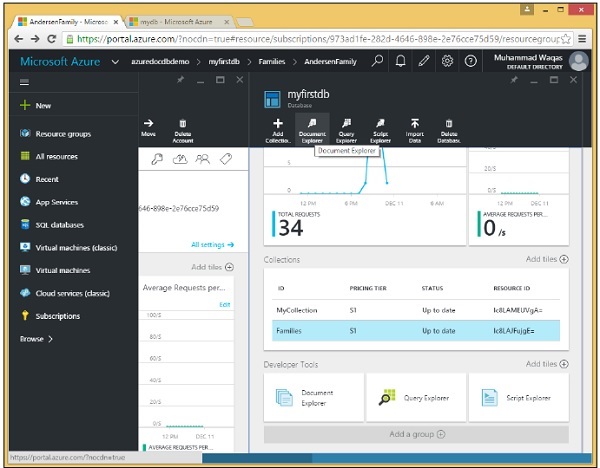
Task: Open Resource groups in sidebar
Action: click(55, 134)
